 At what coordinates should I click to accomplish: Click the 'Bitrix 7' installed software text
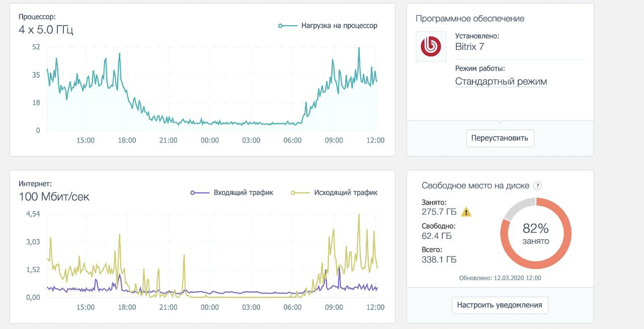coord(469,47)
